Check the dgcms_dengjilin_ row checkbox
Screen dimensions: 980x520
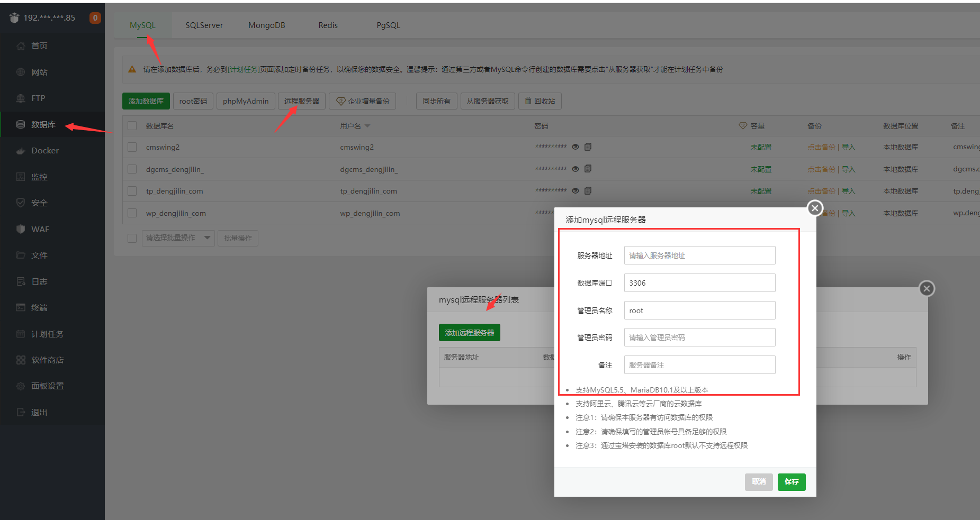click(x=132, y=169)
